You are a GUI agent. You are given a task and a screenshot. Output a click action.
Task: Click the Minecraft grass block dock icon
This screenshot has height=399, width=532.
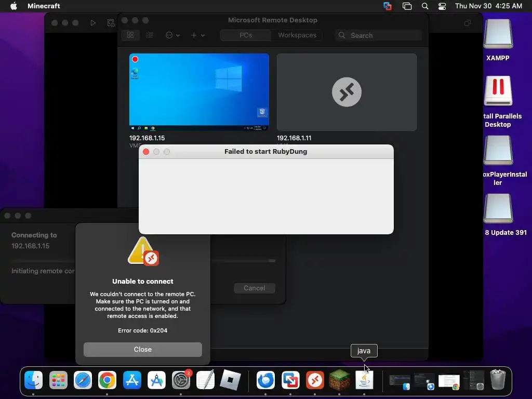point(339,380)
